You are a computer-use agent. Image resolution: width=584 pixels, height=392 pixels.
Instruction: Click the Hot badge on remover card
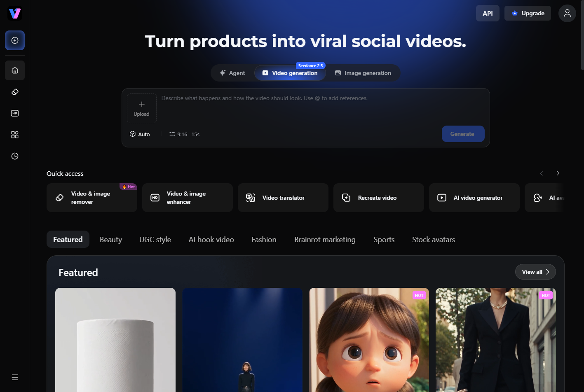[129, 187]
